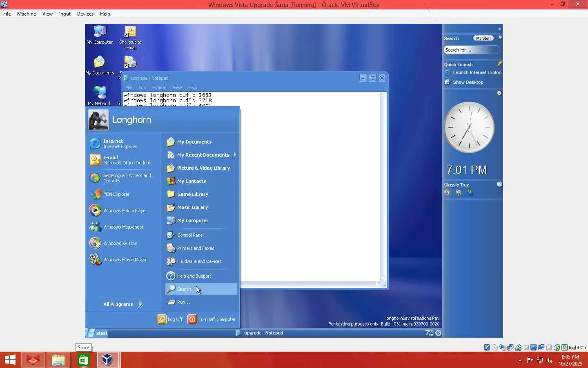
Task: Click the My Network desktop icon
Action: tap(100, 96)
